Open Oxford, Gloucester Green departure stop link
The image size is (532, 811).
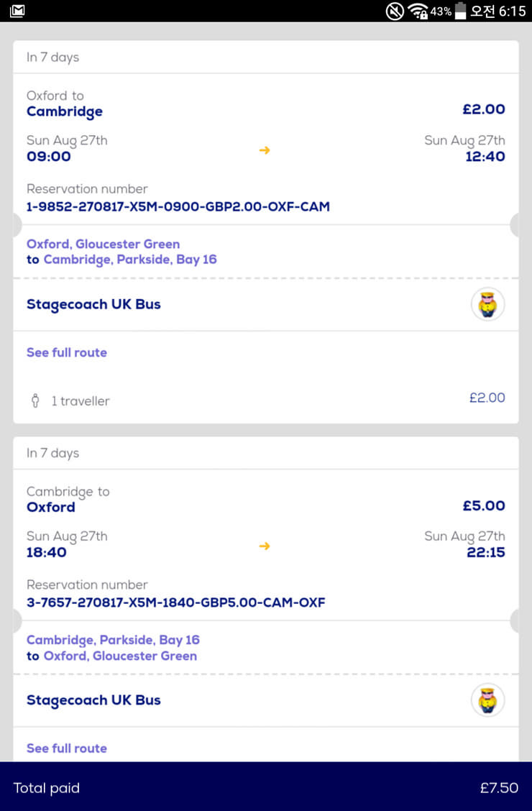(x=103, y=244)
